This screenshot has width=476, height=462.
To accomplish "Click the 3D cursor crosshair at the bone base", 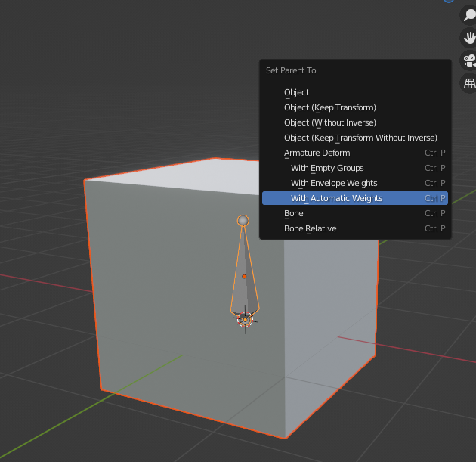I will (x=244, y=320).
